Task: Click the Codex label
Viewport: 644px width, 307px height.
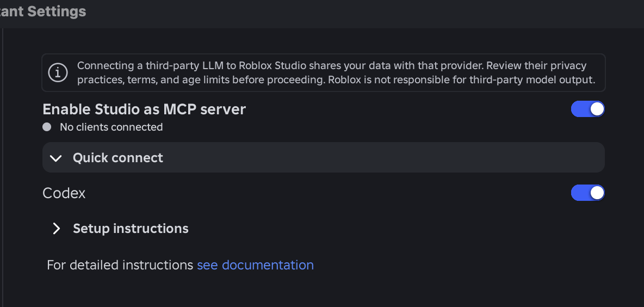Action: coord(64,193)
